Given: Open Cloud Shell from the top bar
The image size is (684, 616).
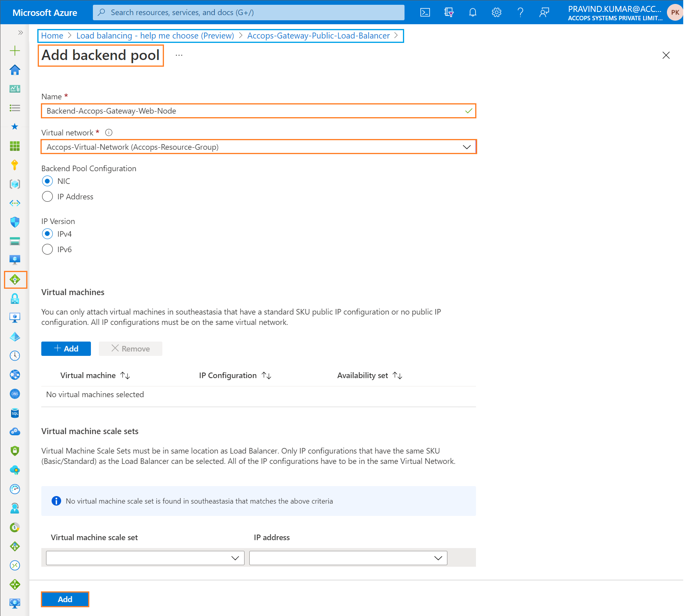Looking at the screenshot, I should (x=425, y=12).
